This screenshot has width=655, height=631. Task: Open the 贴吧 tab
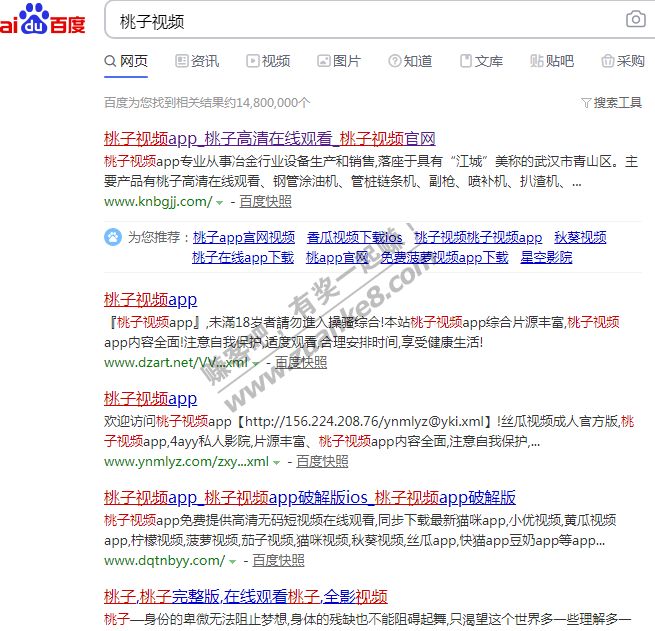coord(552,61)
